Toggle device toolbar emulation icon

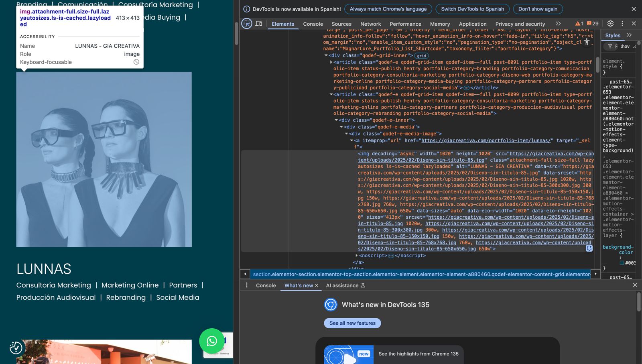pyautogui.click(x=259, y=24)
